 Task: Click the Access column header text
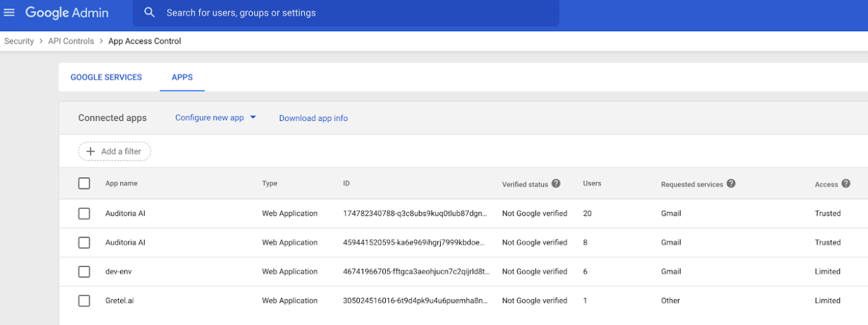coord(826,184)
